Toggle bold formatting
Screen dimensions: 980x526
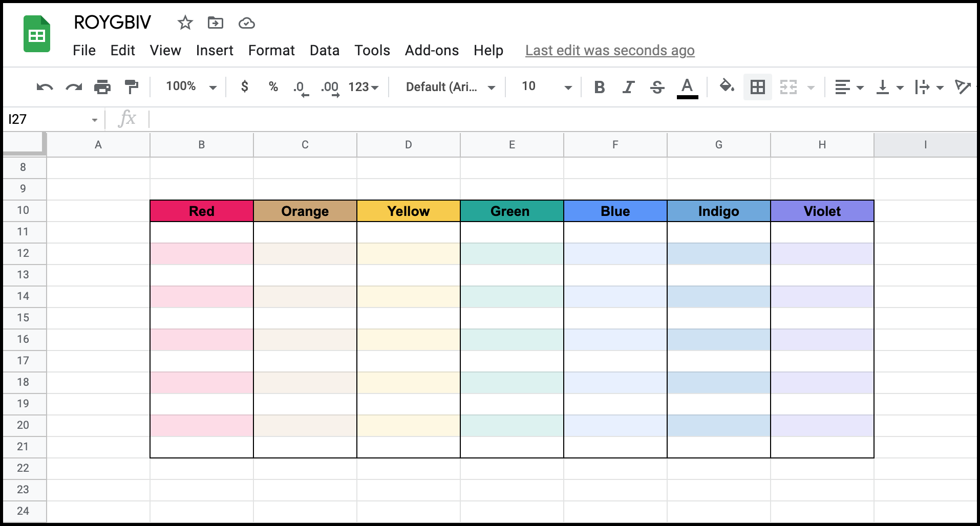pyautogui.click(x=599, y=87)
